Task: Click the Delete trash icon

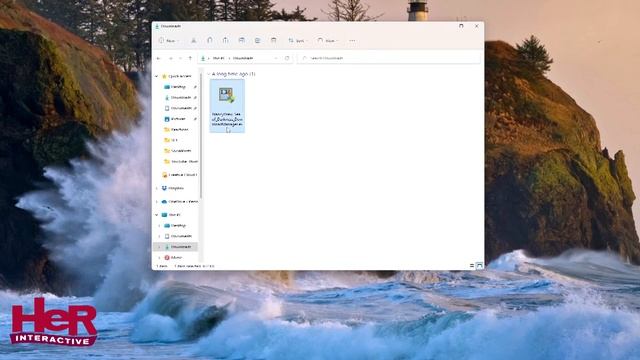Action: 273,40
